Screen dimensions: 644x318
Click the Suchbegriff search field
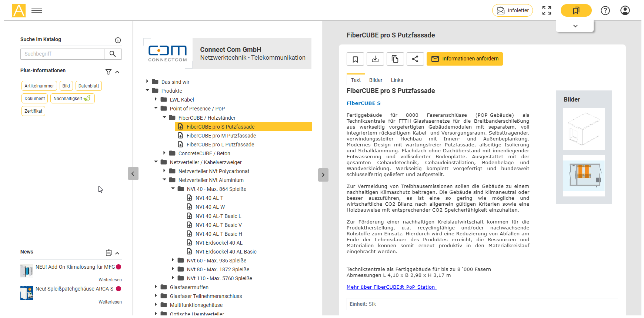coord(62,54)
